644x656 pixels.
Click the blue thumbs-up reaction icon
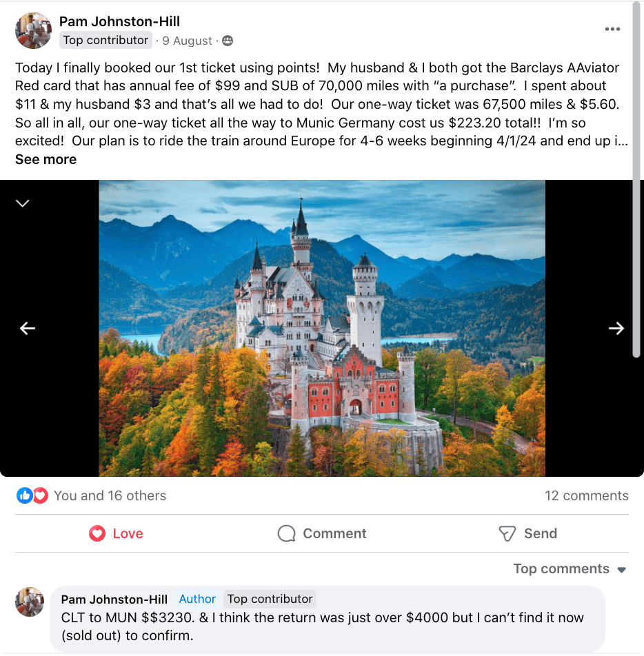(24, 495)
